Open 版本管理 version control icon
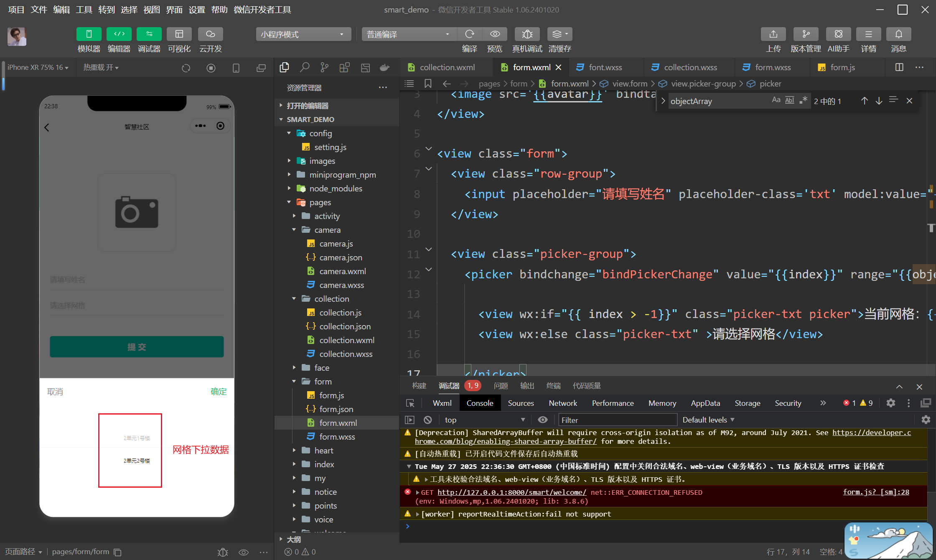Viewport: 936px width, 560px height. tap(806, 34)
